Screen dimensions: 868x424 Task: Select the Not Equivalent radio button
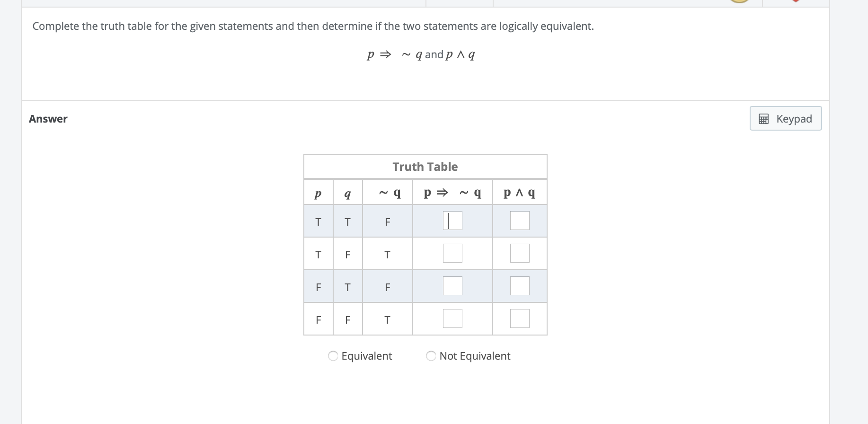pyautogui.click(x=431, y=355)
